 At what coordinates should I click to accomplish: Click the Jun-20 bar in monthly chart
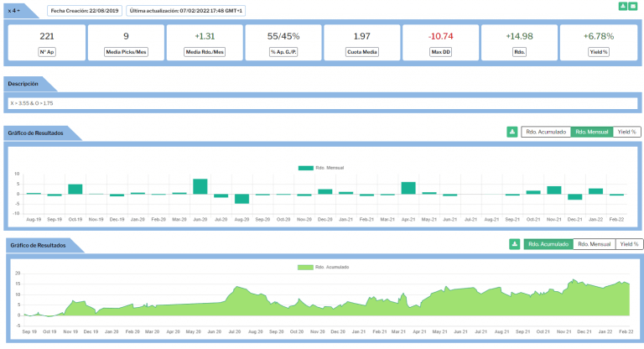pos(200,186)
